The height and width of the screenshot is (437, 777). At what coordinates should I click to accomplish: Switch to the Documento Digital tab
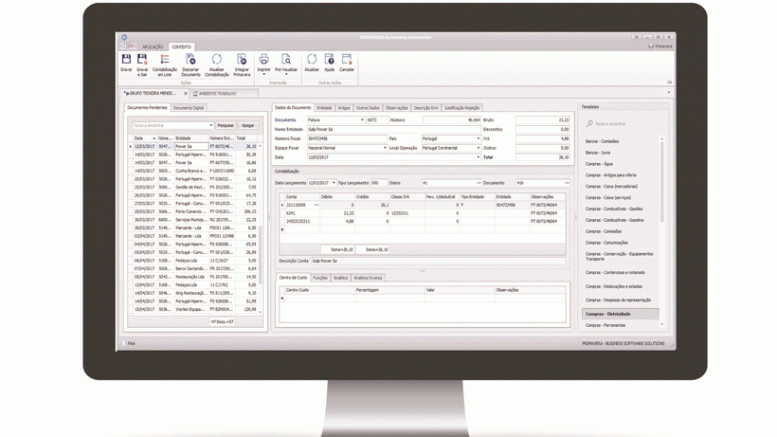click(188, 108)
